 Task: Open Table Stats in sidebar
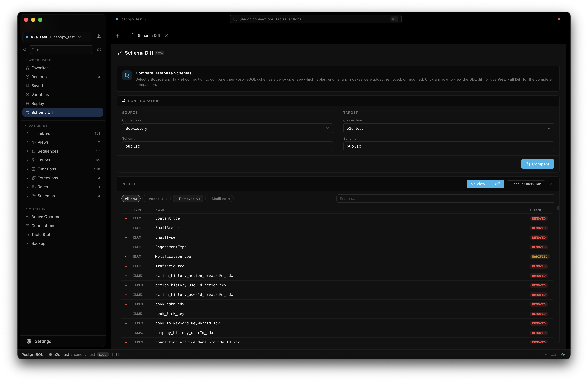click(42, 235)
